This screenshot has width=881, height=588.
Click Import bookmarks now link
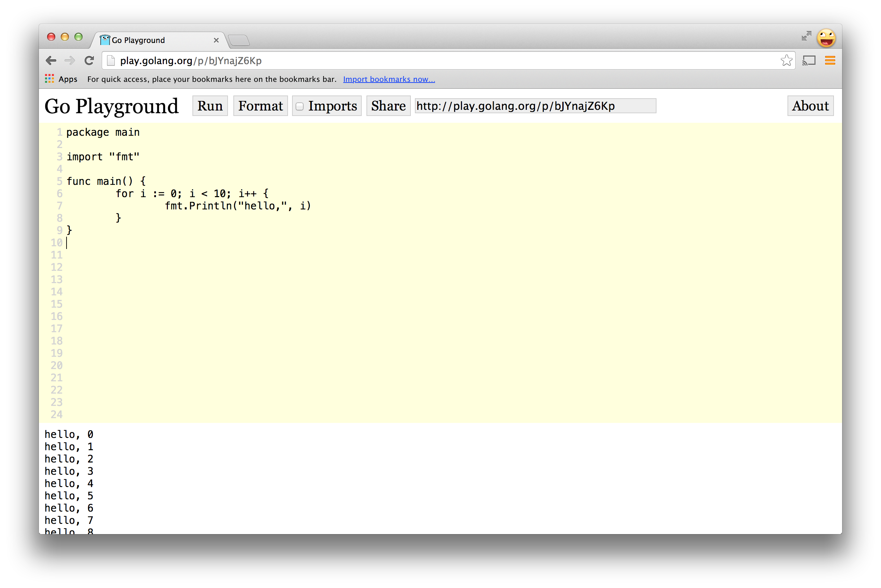[389, 79]
